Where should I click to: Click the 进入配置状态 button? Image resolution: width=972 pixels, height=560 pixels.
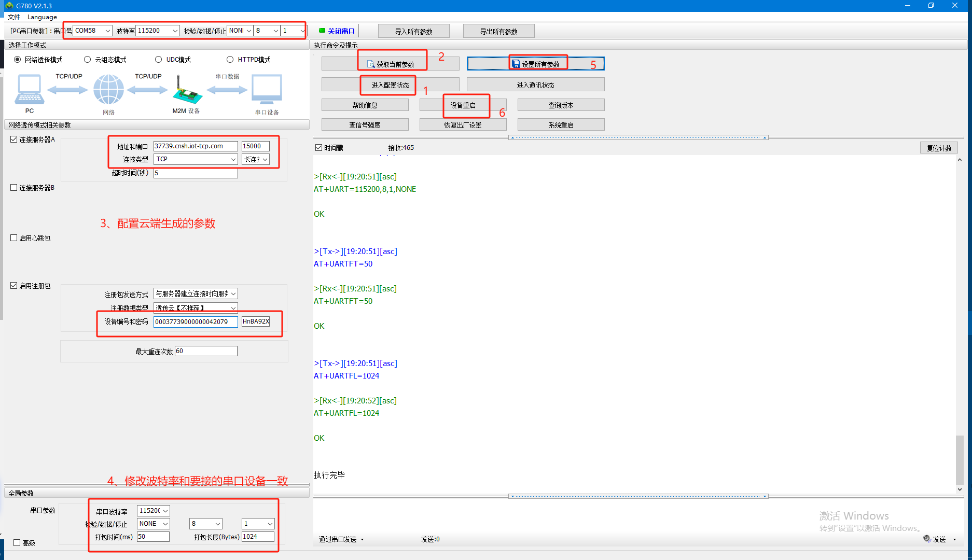390,85
